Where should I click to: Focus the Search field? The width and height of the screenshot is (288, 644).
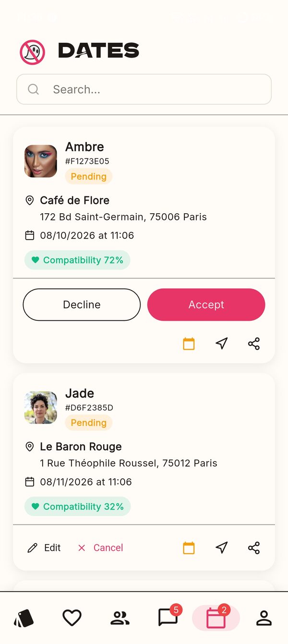144,89
